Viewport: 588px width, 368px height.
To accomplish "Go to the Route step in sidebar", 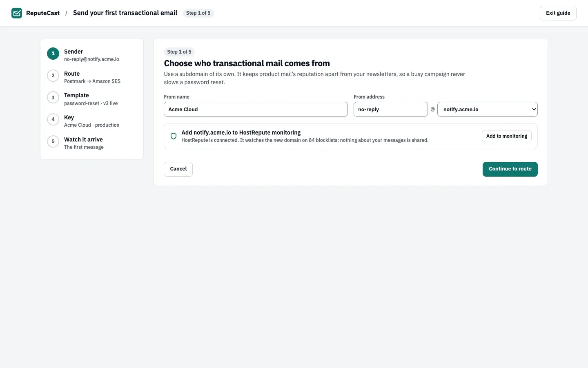I will [x=92, y=77].
